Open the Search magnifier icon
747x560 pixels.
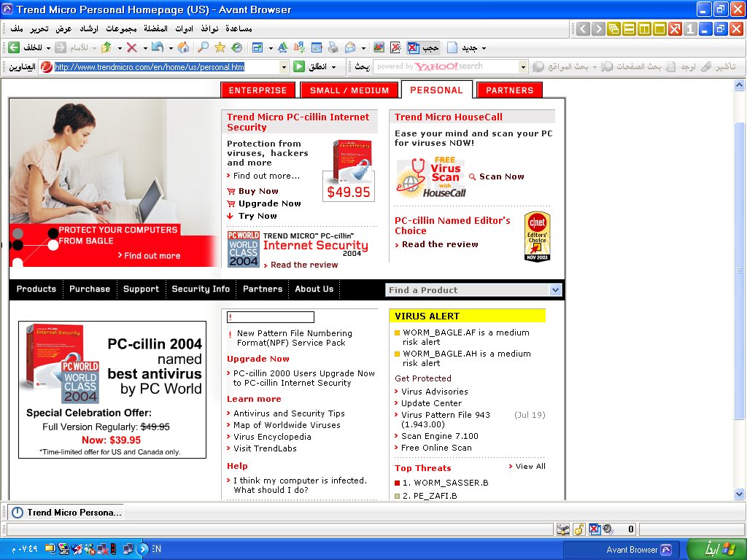tap(204, 47)
